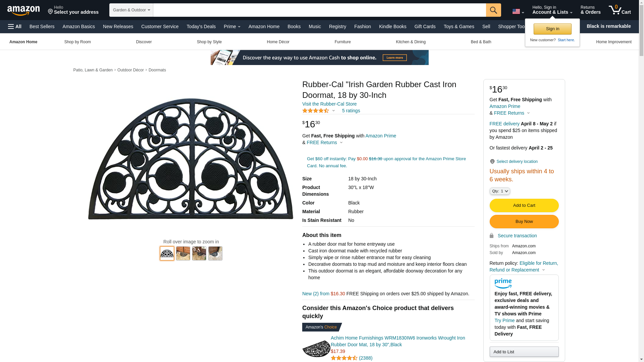Expand the Garden & Outdoor search category dropdown
This screenshot has width=644, height=362.
131,10
